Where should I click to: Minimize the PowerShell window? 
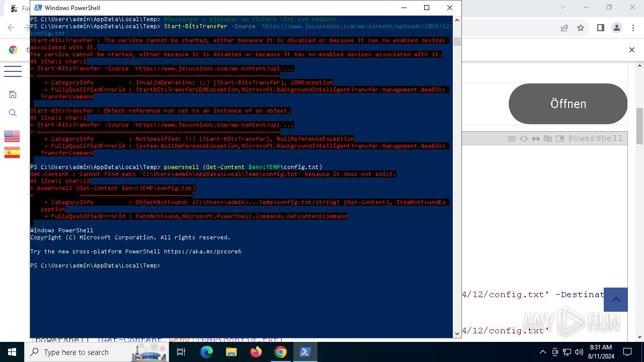(x=404, y=8)
